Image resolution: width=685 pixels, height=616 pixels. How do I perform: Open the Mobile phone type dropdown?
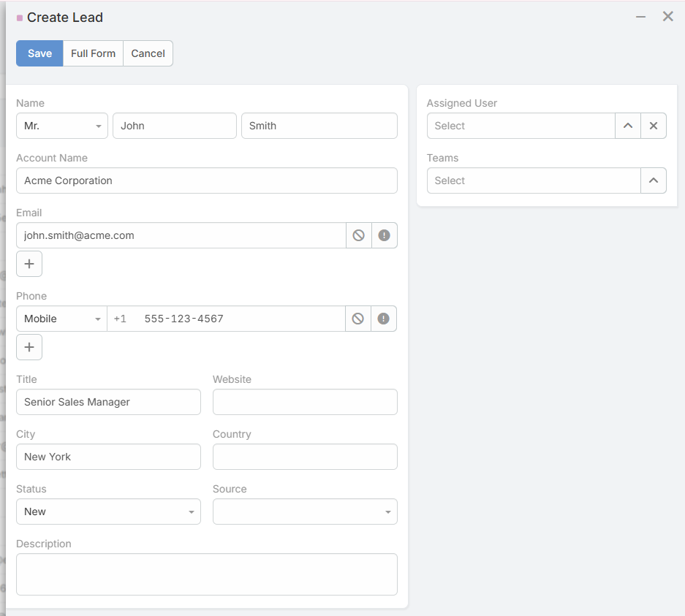[x=61, y=319]
